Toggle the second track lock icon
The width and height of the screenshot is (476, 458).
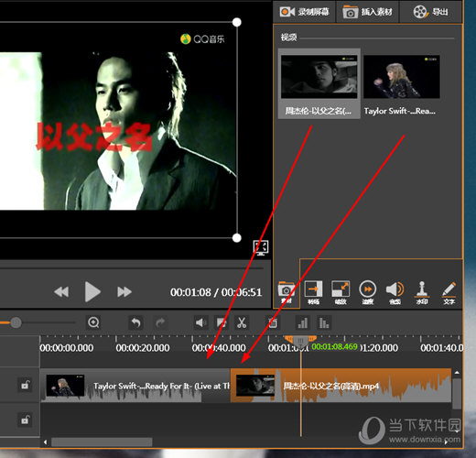point(25,420)
